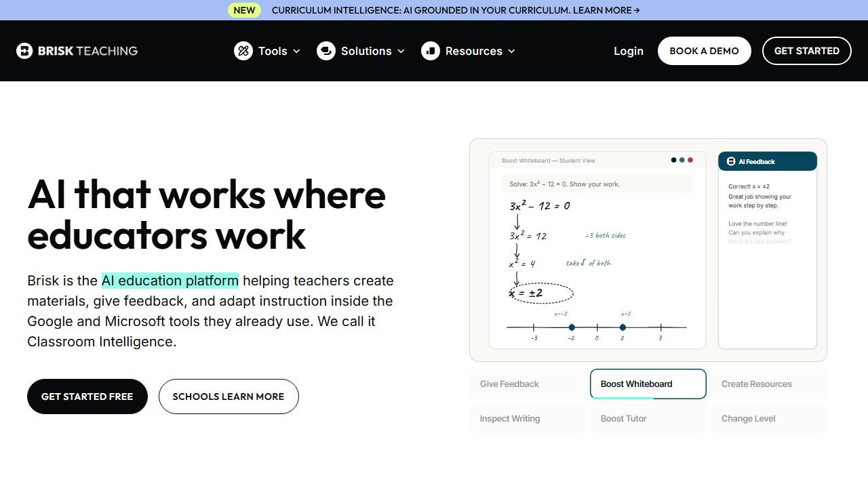Select the Inspect Writing tab
The height and width of the screenshot is (488, 868).
click(x=528, y=418)
